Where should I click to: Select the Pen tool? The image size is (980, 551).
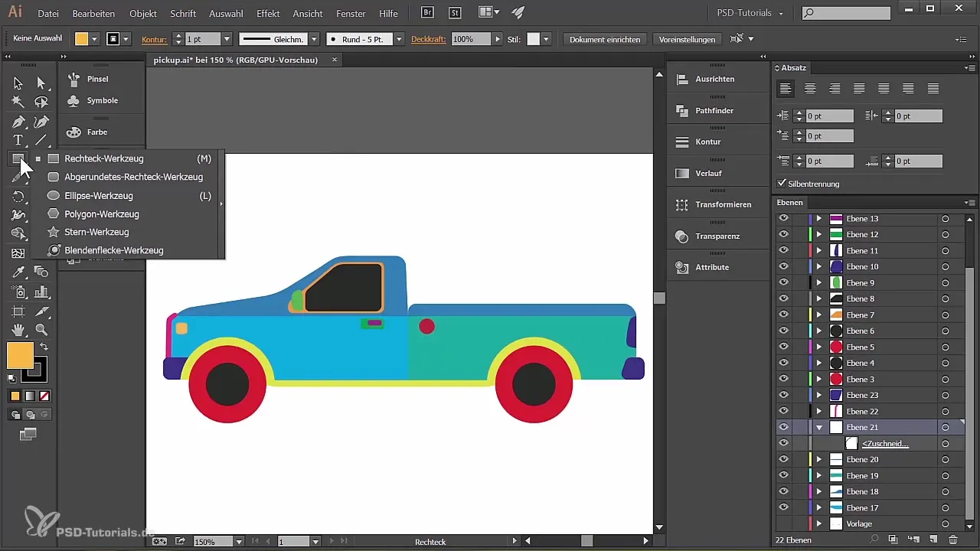pos(18,122)
